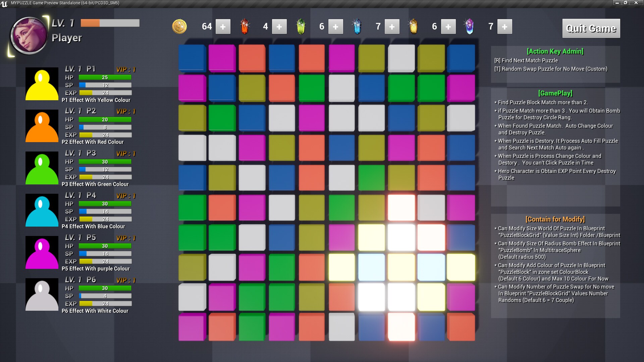The height and width of the screenshot is (362, 644).
Task: Select the cyan P4 hero avatar
Action: [42, 210]
